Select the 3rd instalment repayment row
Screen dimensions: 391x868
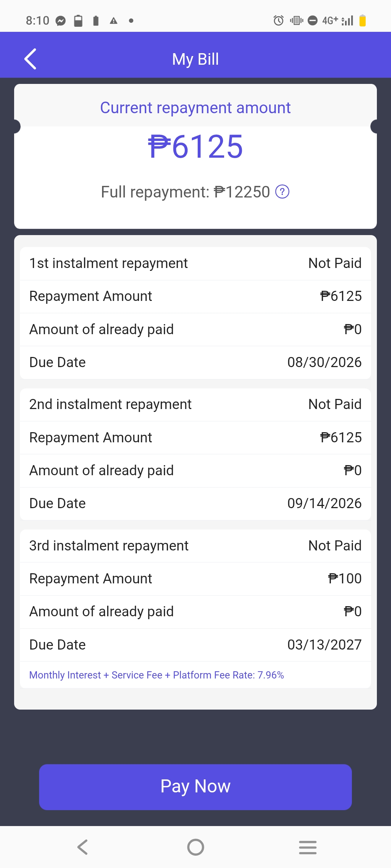click(195, 546)
